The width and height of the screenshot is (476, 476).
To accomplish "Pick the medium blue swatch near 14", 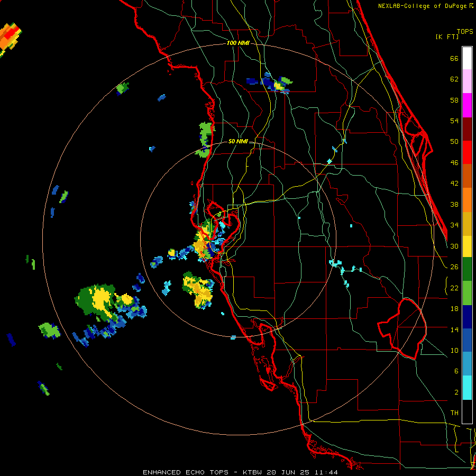I will coord(467,340).
